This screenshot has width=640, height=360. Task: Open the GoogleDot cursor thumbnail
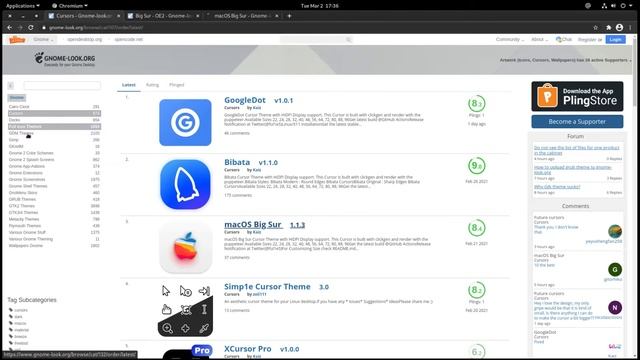(185, 122)
